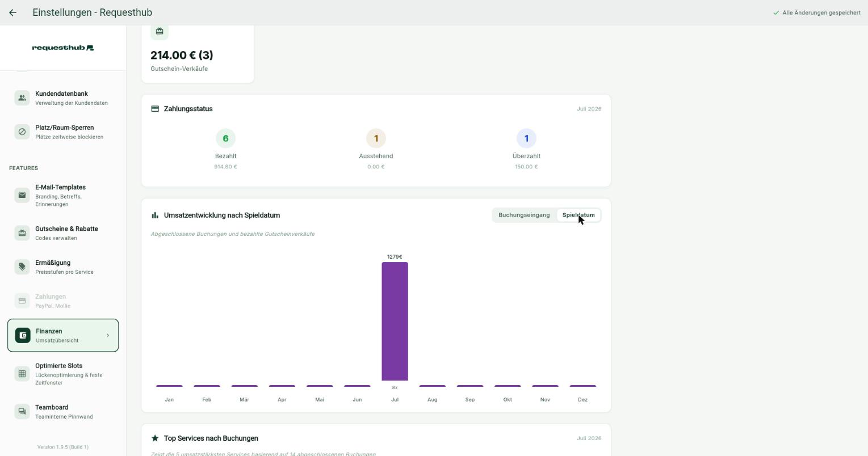Click the requesthub logo

click(63, 48)
